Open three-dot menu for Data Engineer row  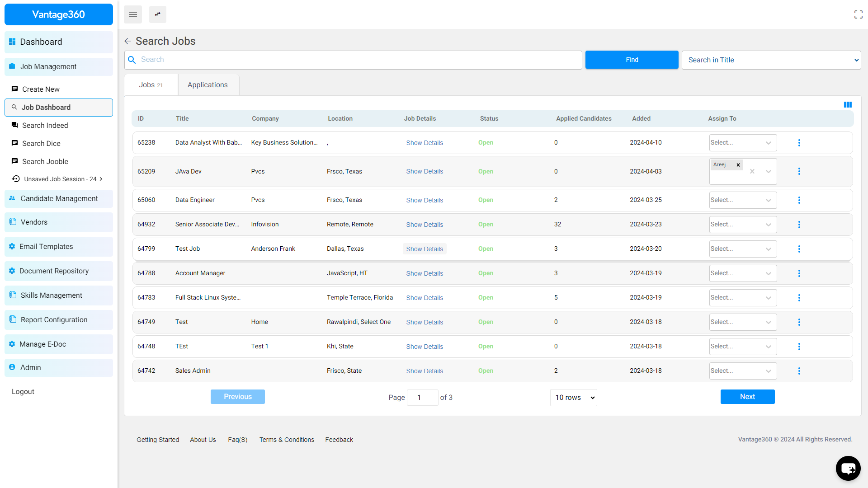pyautogui.click(x=799, y=200)
